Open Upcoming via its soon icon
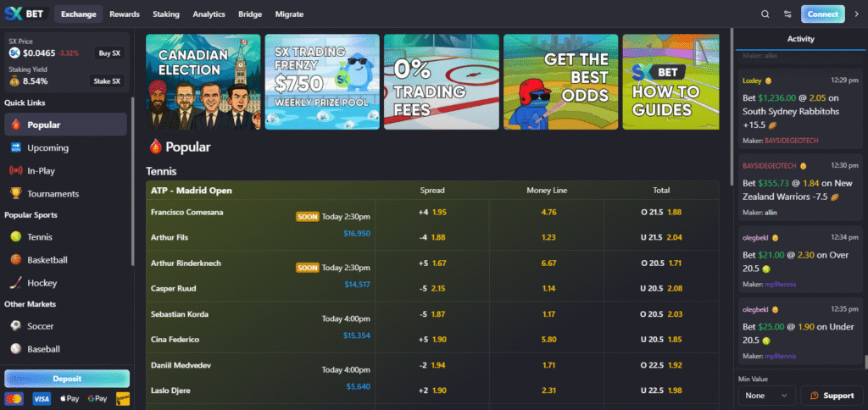Viewport: 868px width, 410px height. [x=16, y=147]
